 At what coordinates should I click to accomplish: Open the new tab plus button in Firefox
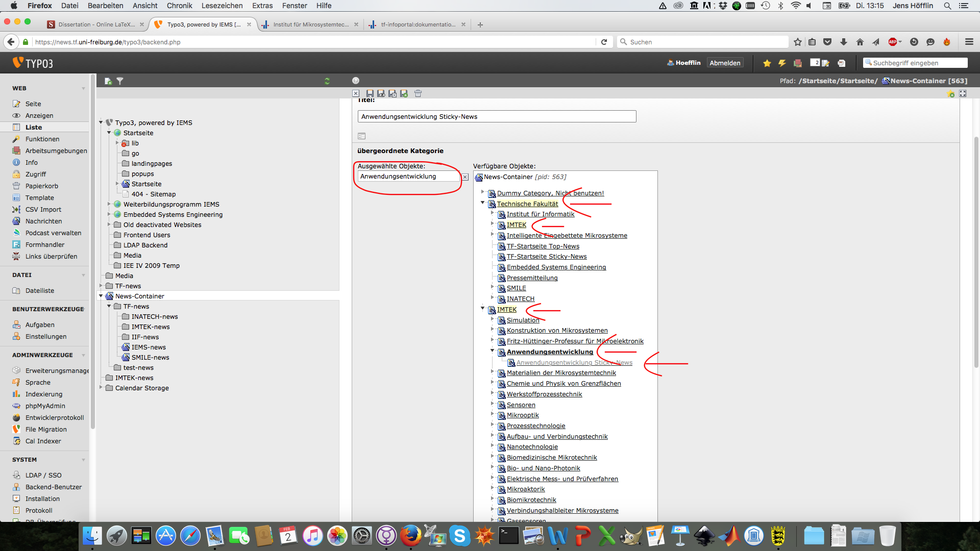[480, 24]
